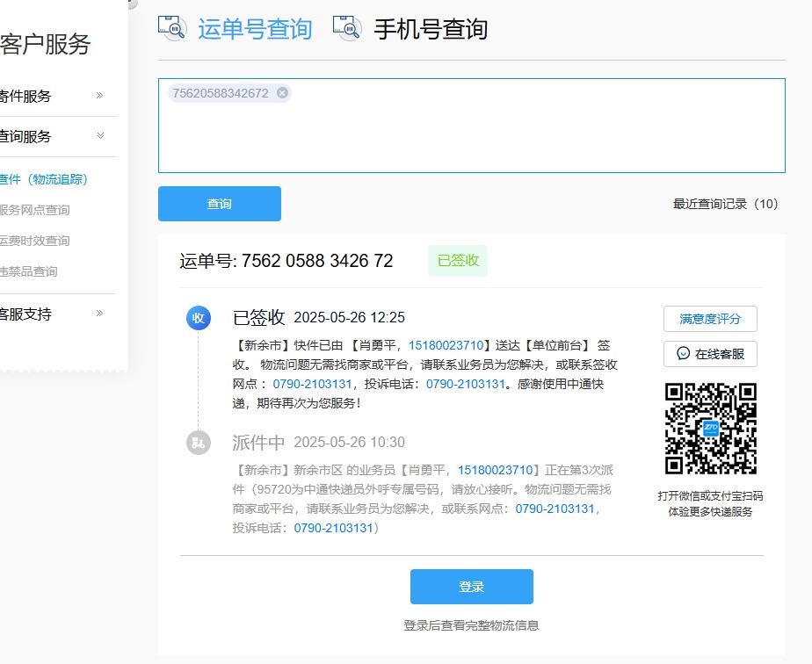Image resolution: width=812 pixels, height=664 pixels.
Task: Select 违禁品查询 sidebar link
Action: pyautogui.click(x=28, y=271)
